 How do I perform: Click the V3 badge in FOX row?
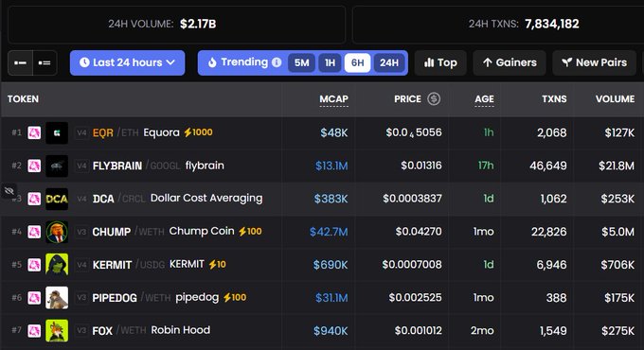(81, 331)
